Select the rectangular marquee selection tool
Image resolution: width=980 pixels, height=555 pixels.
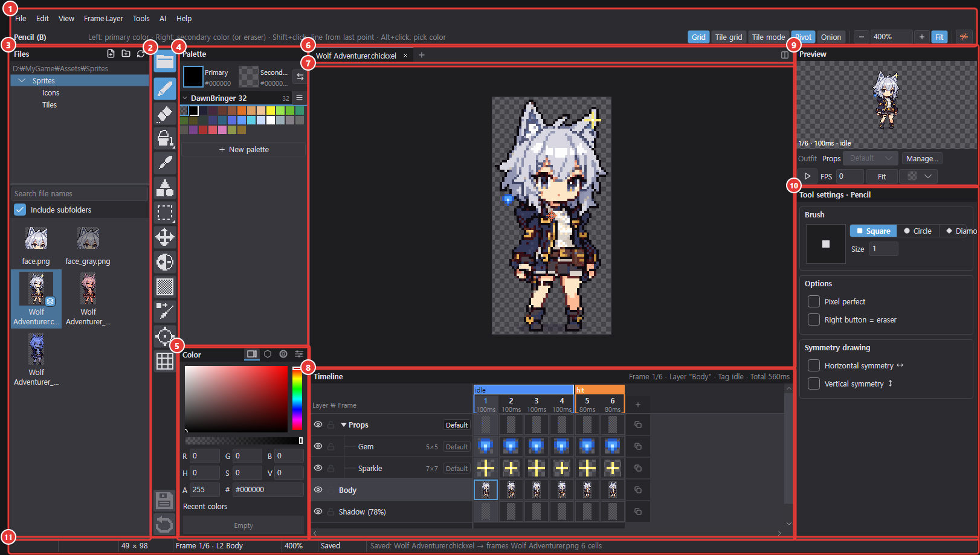(x=165, y=213)
